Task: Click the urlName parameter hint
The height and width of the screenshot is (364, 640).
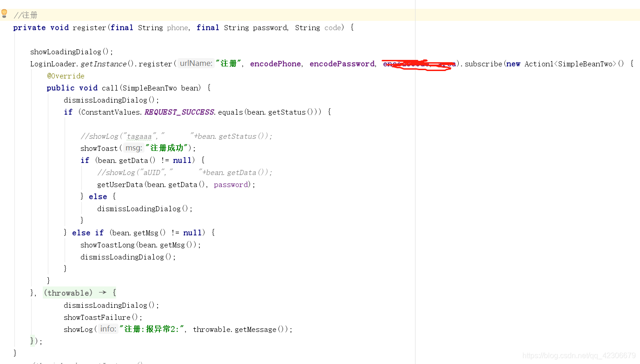Action: pyautogui.click(x=196, y=64)
